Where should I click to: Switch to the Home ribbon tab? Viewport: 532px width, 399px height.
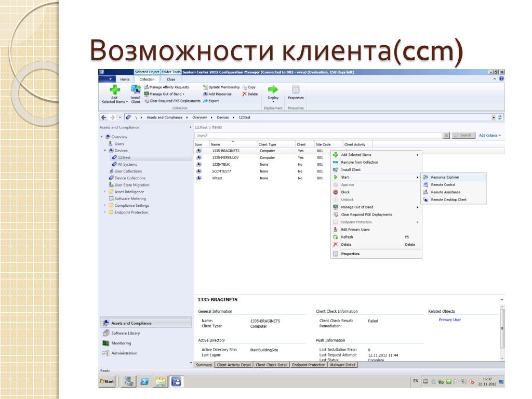coord(125,79)
